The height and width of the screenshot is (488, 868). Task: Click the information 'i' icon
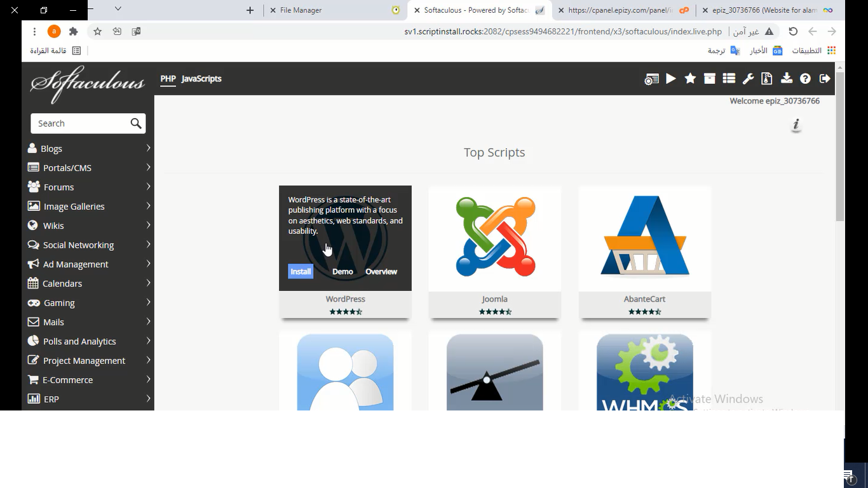click(796, 125)
